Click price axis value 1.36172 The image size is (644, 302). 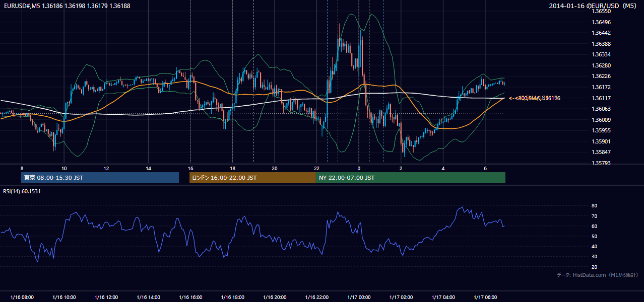pyautogui.click(x=601, y=87)
